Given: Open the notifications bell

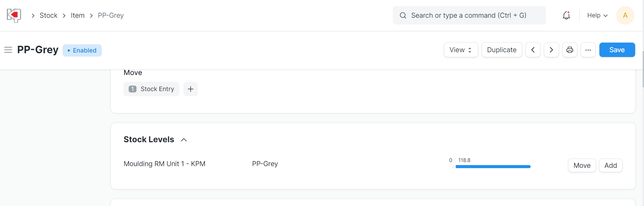Looking at the screenshot, I should pos(566,15).
